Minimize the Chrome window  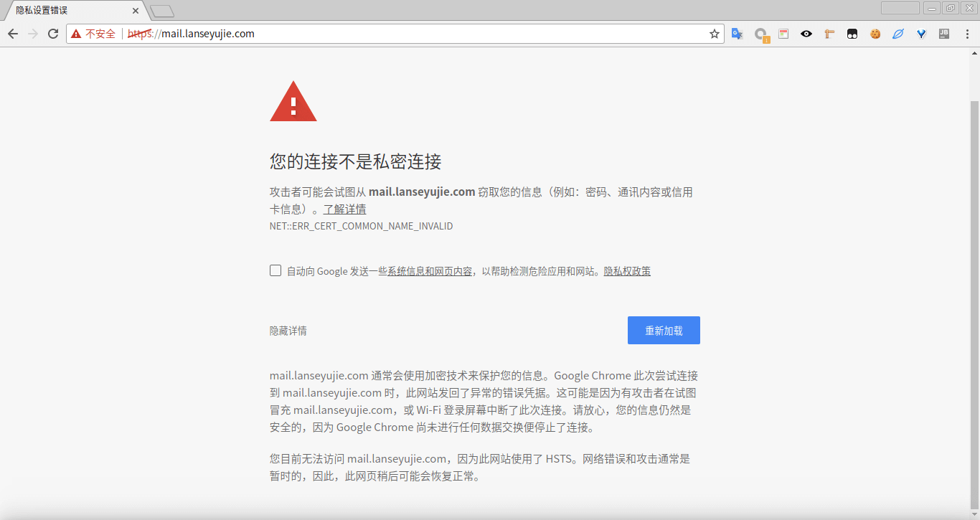coord(932,8)
